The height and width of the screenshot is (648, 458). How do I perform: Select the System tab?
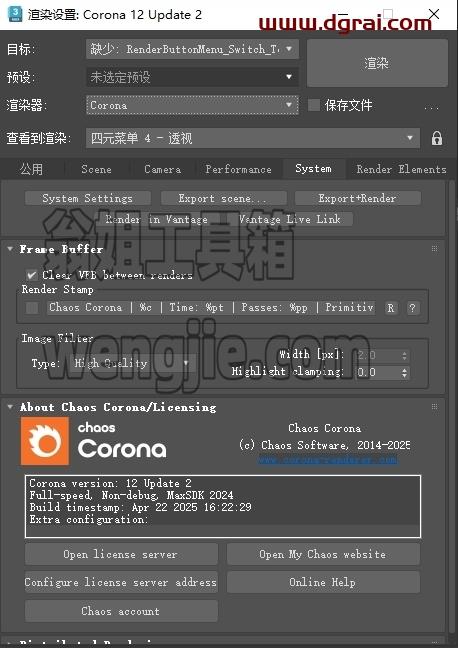pyautogui.click(x=313, y=169)
